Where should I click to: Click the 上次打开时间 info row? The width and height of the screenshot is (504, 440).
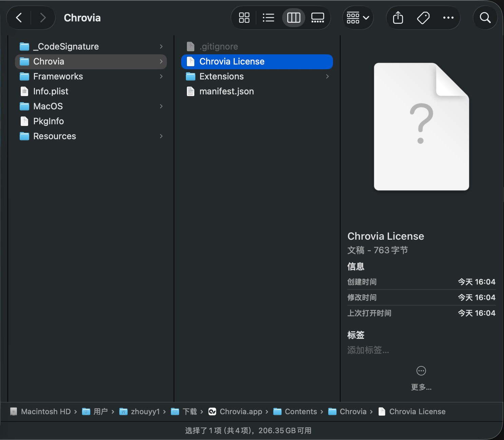pos(421,313)
